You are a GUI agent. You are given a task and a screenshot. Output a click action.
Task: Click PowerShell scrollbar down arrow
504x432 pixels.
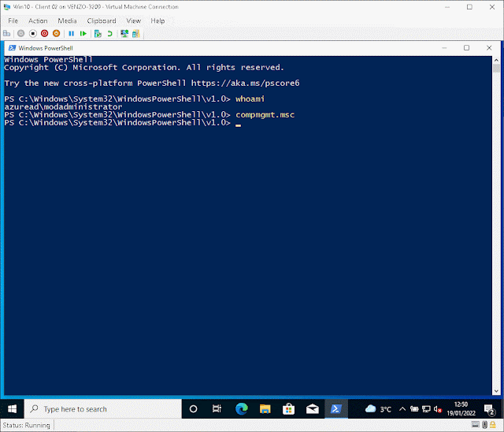tap(496, 391)
